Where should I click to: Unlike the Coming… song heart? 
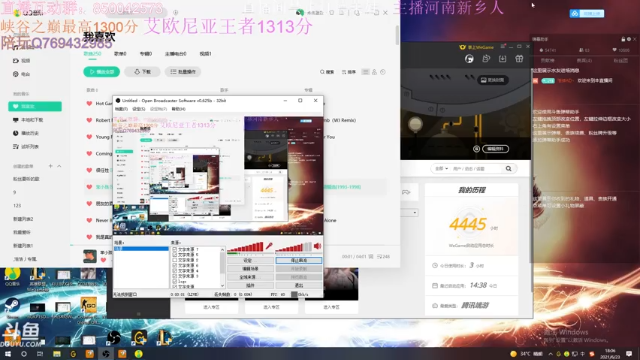tap(89, 153)
